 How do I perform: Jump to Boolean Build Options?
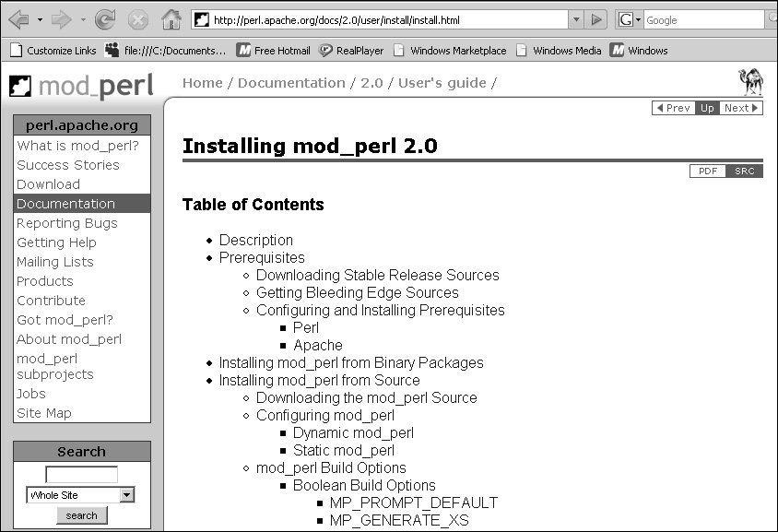(x=364, y=485)
